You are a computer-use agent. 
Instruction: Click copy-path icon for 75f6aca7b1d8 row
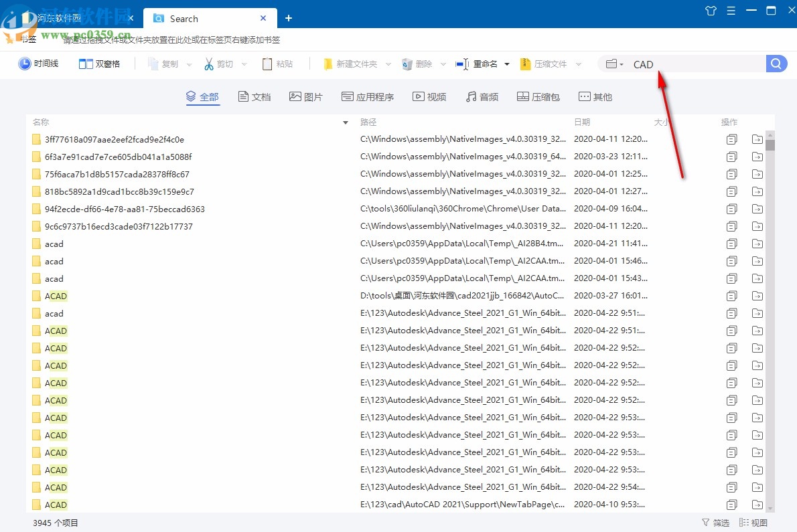(731, 174)
